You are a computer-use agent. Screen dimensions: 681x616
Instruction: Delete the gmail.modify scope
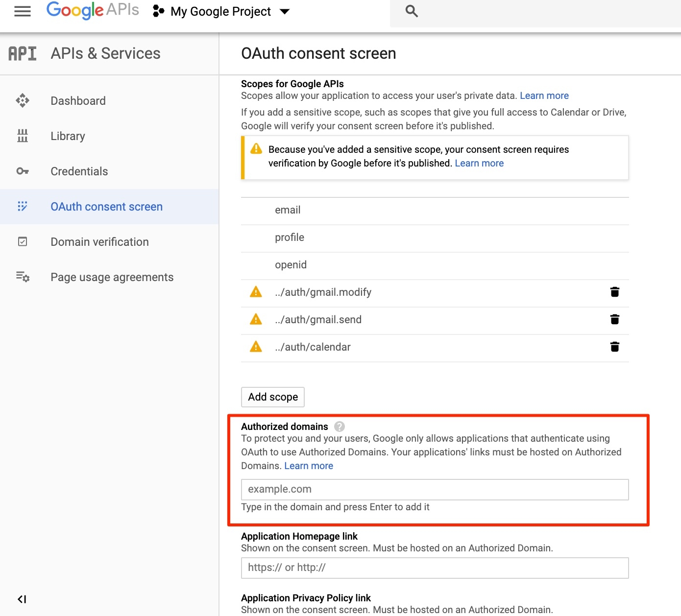[x=614, y=292]
